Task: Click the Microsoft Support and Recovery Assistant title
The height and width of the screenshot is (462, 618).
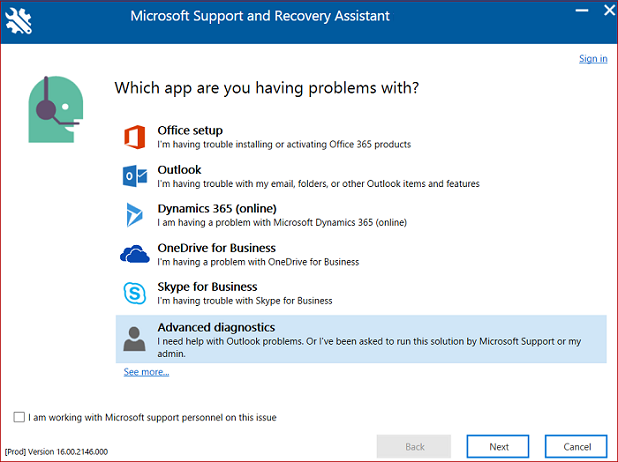Action: click(x=260, y=16)
